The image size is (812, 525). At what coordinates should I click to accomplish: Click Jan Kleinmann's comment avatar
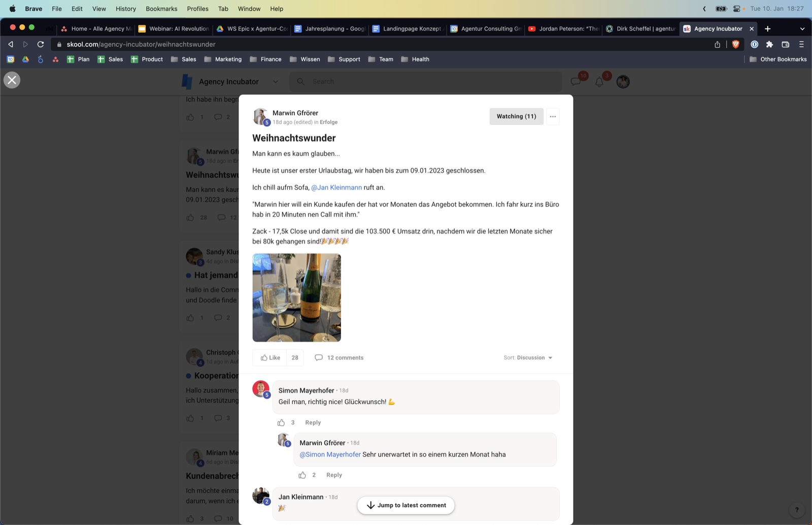point(261,496)
